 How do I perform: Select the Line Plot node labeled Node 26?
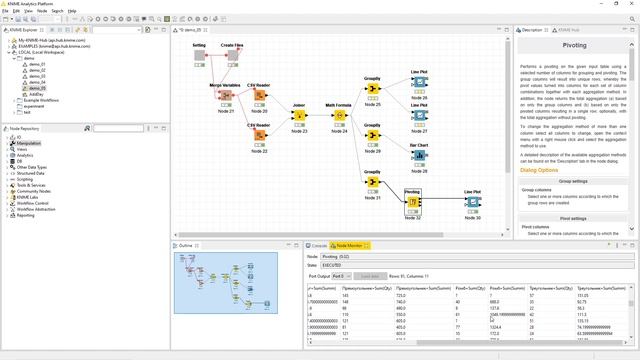419,82
